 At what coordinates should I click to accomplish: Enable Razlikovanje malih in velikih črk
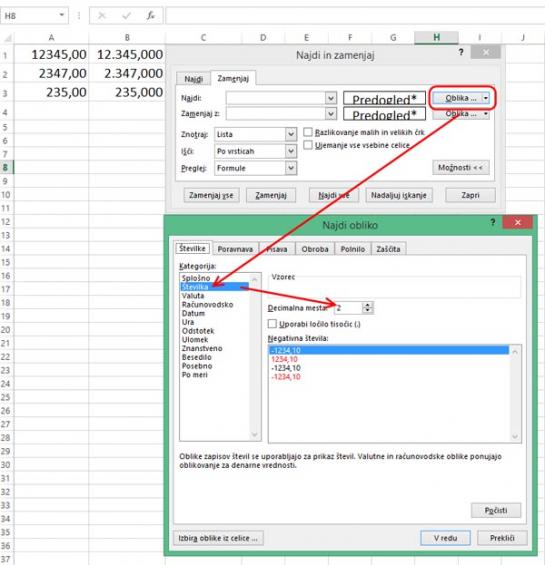pyautogui.click(x=308, y=132)
